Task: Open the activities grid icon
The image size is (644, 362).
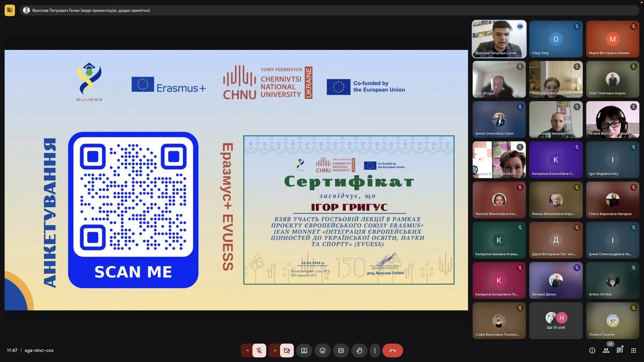Action: point(634,350)
